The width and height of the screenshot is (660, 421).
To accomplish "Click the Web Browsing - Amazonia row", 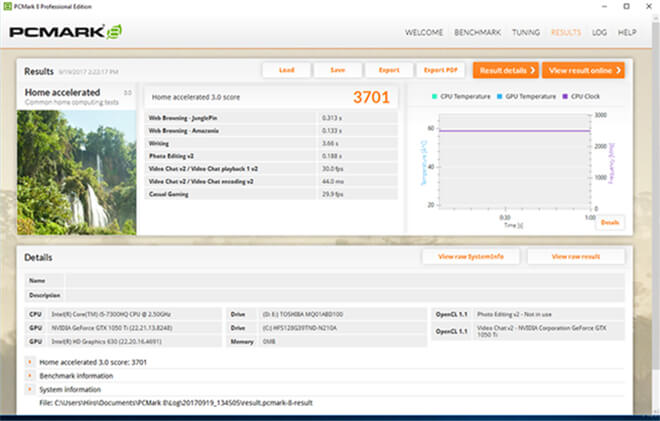I will click(271, 131).
